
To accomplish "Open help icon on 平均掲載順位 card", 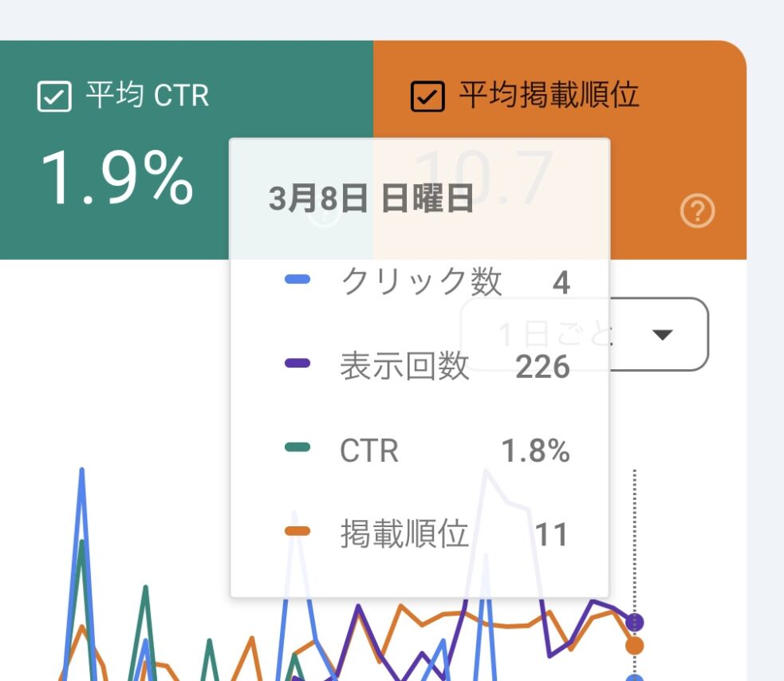I will pos(697,211).
